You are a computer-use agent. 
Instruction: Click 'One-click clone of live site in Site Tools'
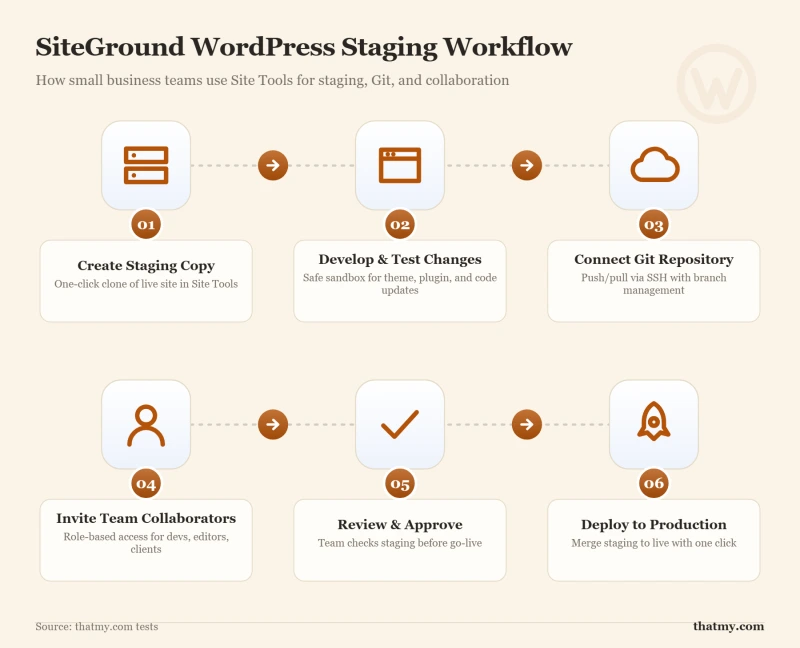coord(146,284)
